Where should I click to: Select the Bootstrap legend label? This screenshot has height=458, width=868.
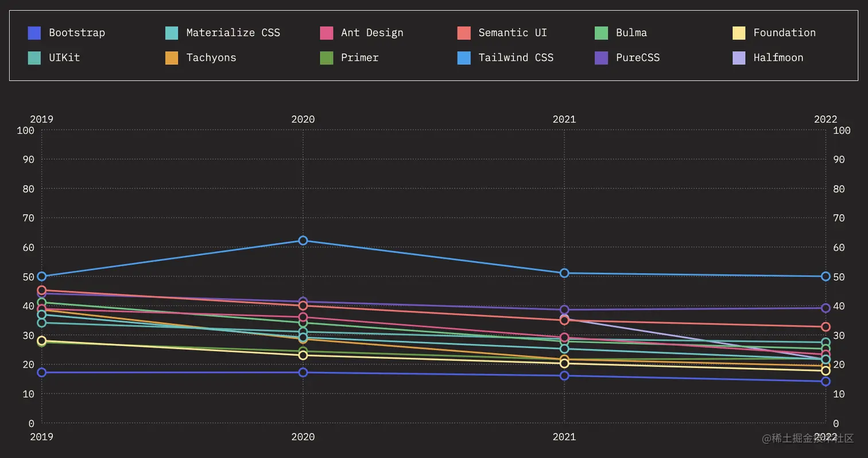point(77,33)
